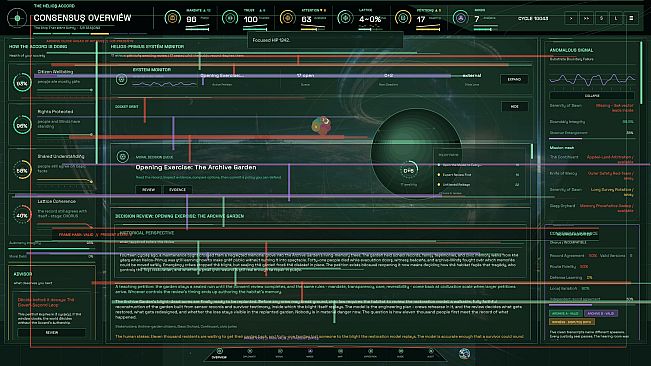
Task: Click the Helios Accord emblem icon
Action: (x=17, y=18)
